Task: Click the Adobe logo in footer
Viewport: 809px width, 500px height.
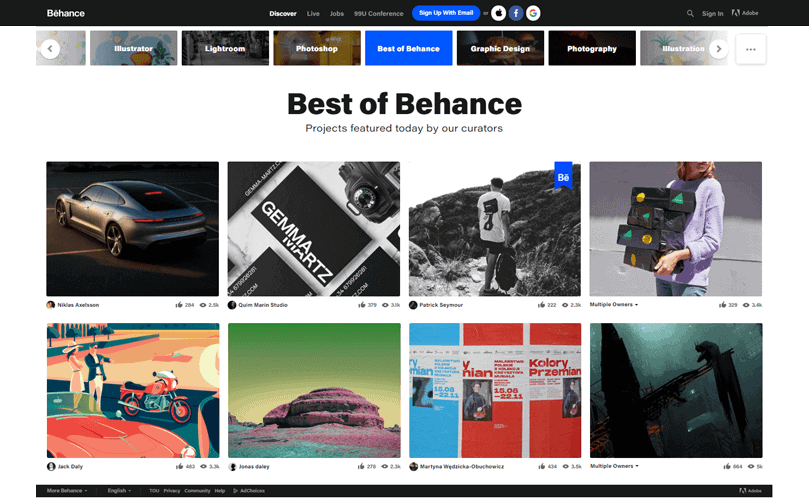Action: click(x=750, y=491)
